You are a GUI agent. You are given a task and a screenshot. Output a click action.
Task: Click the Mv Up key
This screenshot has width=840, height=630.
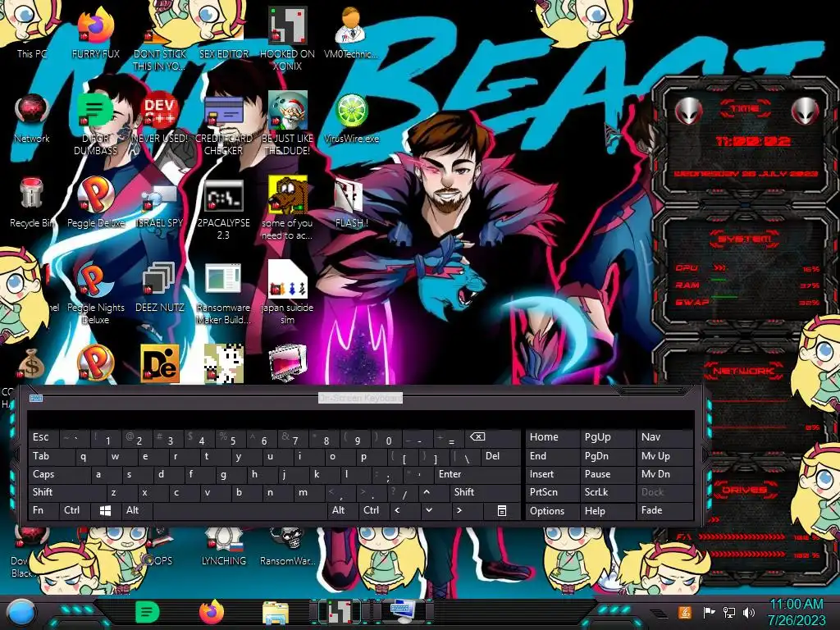click(x=664, y=456)
